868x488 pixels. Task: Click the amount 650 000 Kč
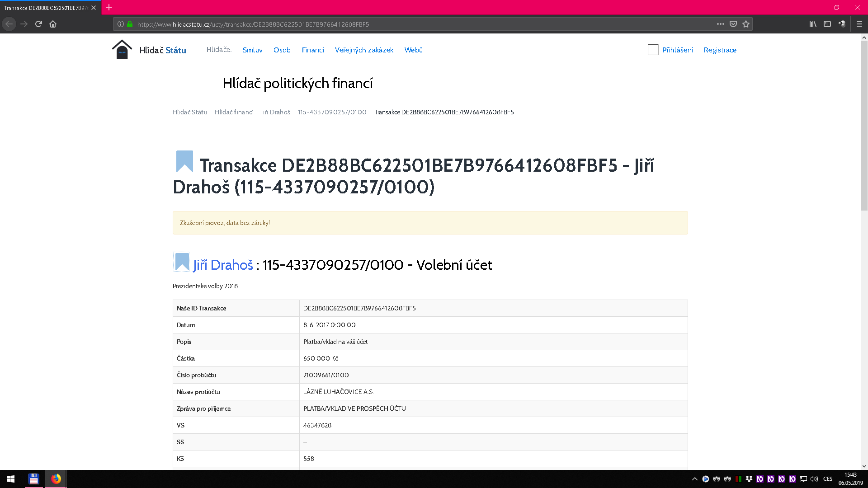click(x=321, y=358)
